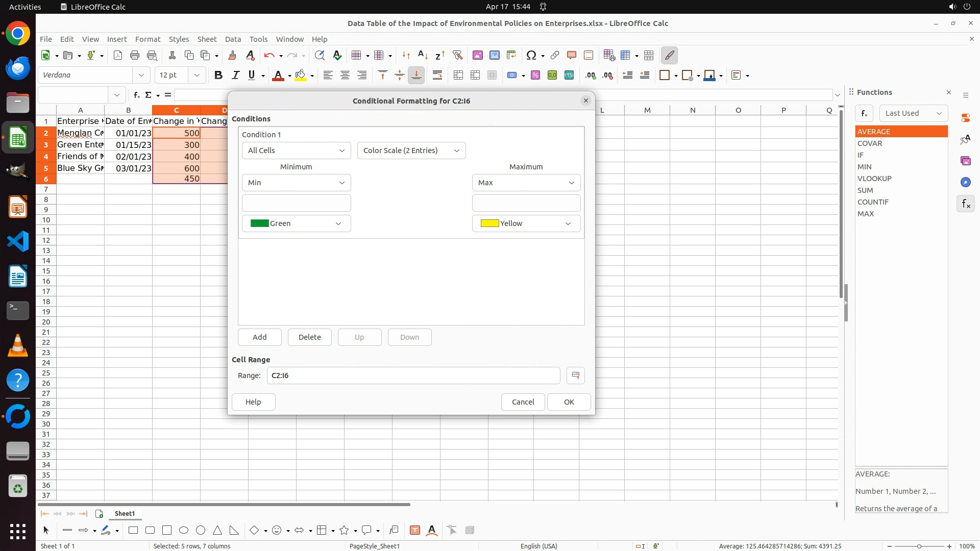The width and height of the screenshot is (980, 551).
Task: Open the Data menu
Action: (x=233, y=39)
